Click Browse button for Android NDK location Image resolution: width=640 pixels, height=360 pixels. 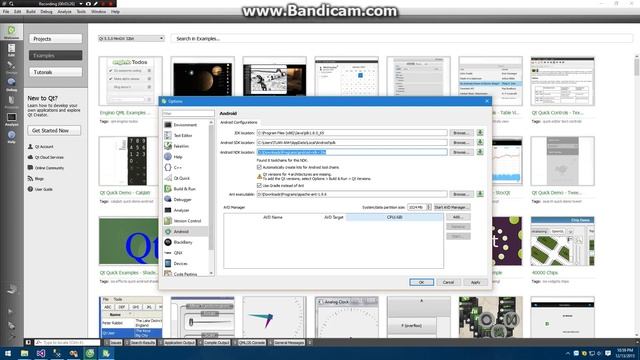pos(461,152)
